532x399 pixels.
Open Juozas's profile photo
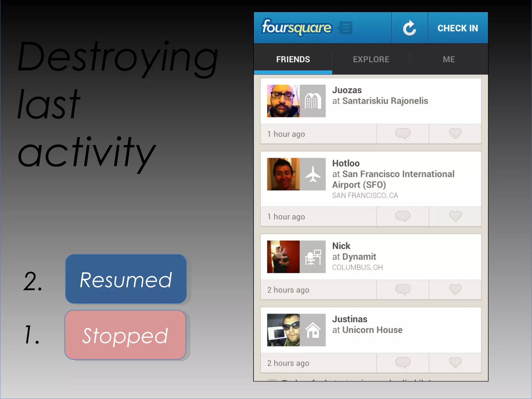pyautogui.click(x=283, y=101)
